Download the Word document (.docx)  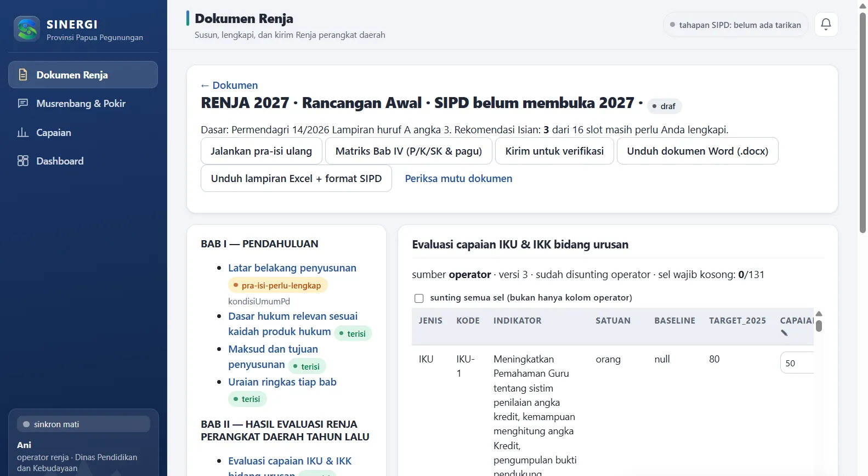tap(697, 151)
